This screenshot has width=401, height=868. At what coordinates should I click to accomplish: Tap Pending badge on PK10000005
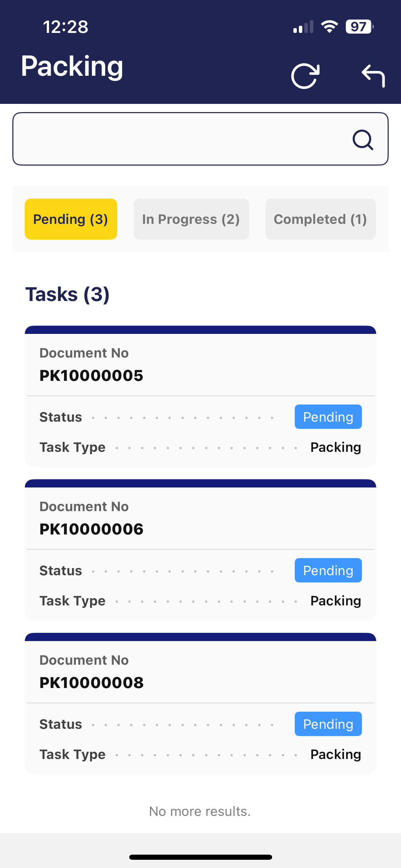328,417
